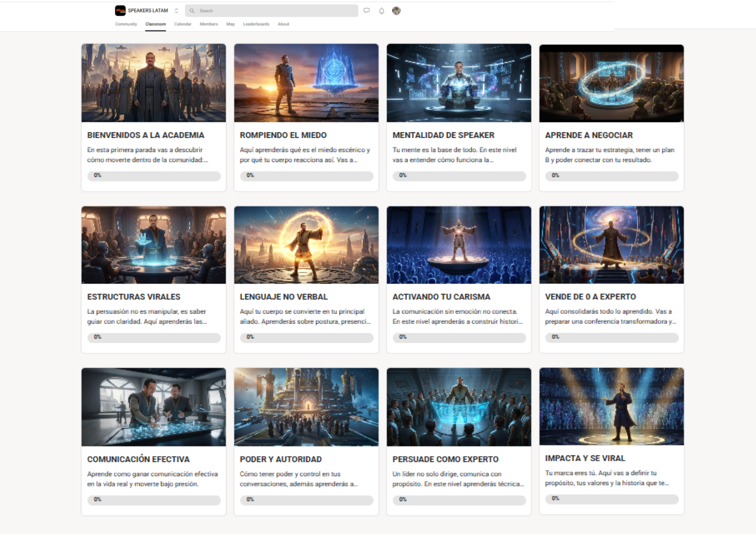The width and height of the screenshot is (756, 534).
Task: Open Mentalidad de Speaker cover image
Action: click(459, 83)
